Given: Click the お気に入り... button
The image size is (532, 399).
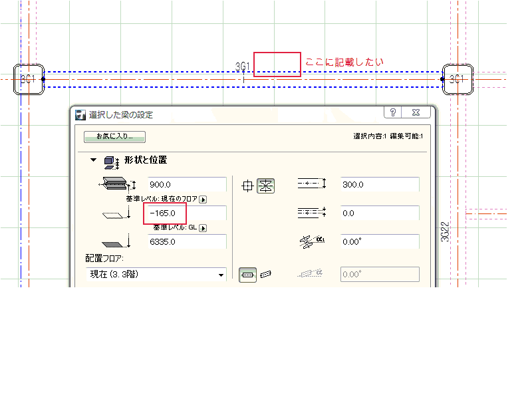Looking at the screenshot, I should [x=114, y=137].
